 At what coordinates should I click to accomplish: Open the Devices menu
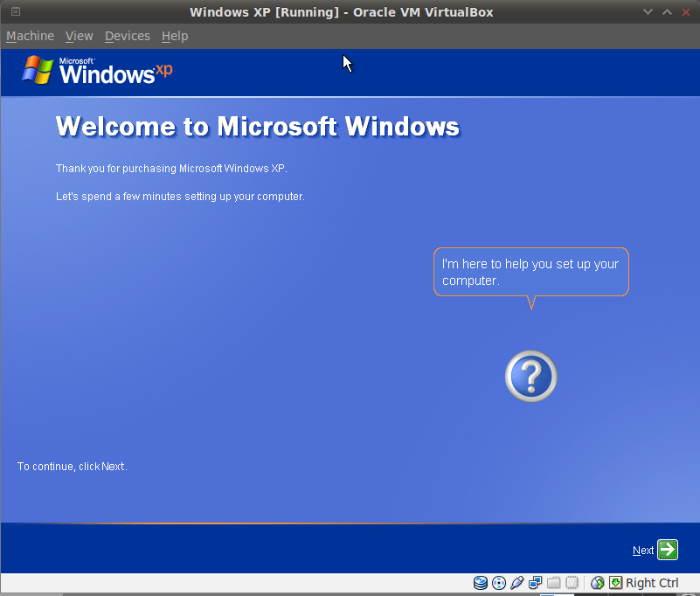pyautogui.click(x=128, y=36)
